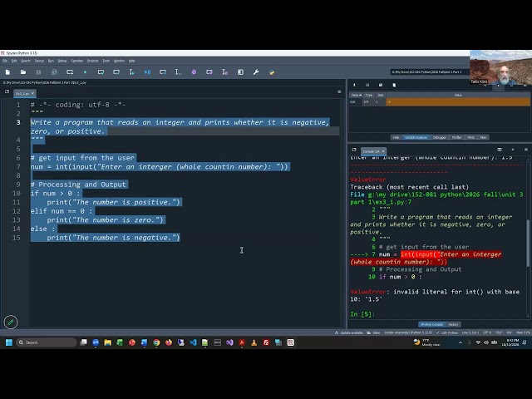Viewport: 532px width, 399px height.
Task: Run file with the green play button
Action: point(85,72)
